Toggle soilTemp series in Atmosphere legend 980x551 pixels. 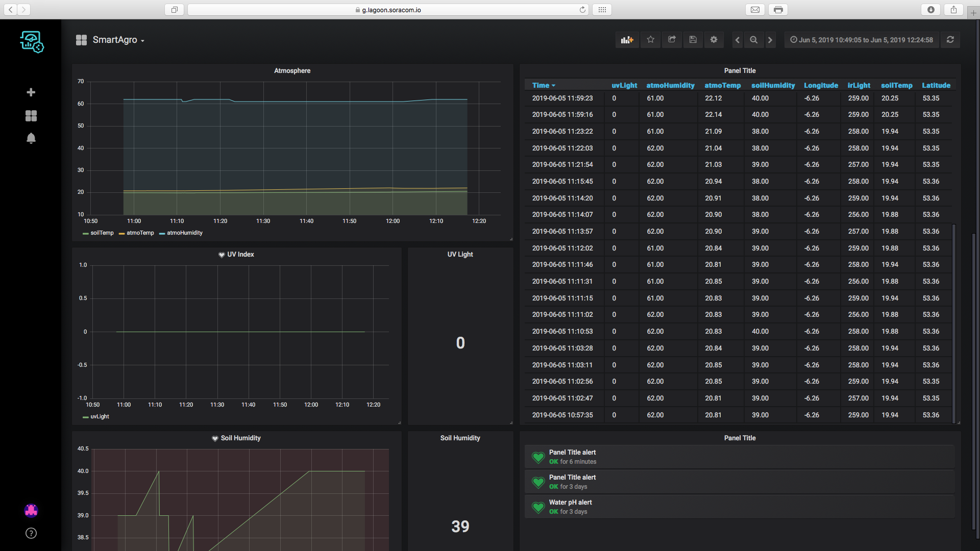tap(102, 233)
